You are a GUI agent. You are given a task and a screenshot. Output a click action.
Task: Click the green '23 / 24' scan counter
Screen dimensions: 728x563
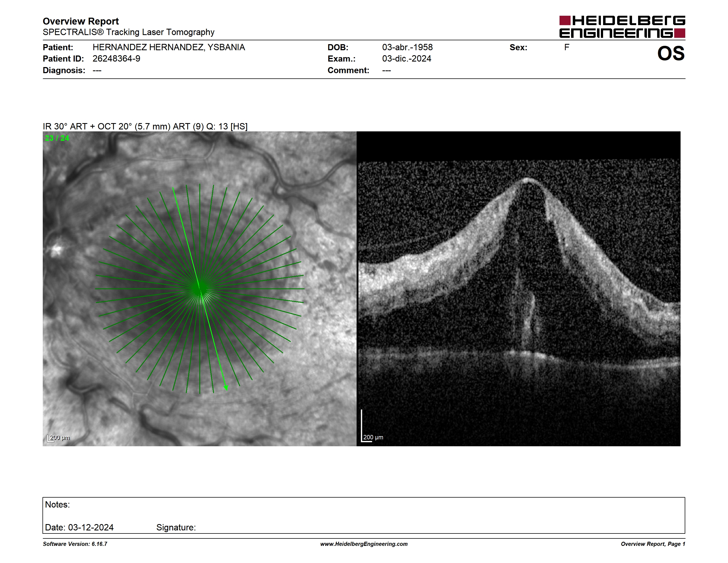57,138
